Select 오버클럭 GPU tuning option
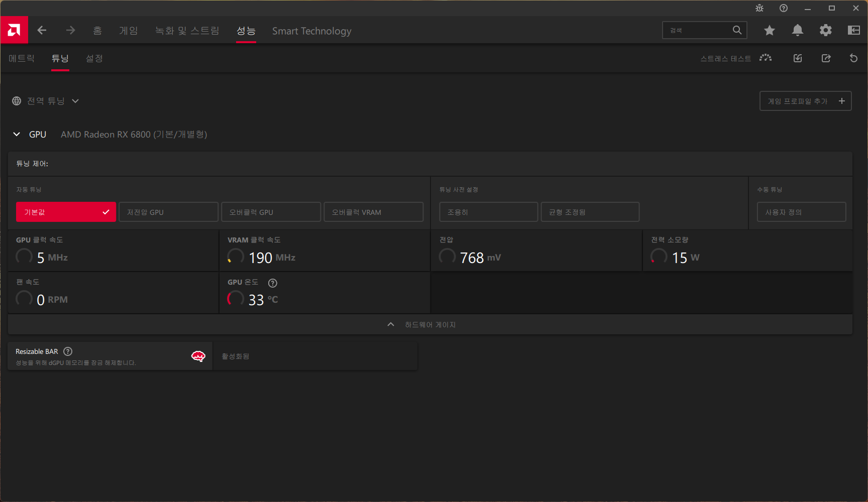This screenshot has height=502, width=868. [271, 212]
